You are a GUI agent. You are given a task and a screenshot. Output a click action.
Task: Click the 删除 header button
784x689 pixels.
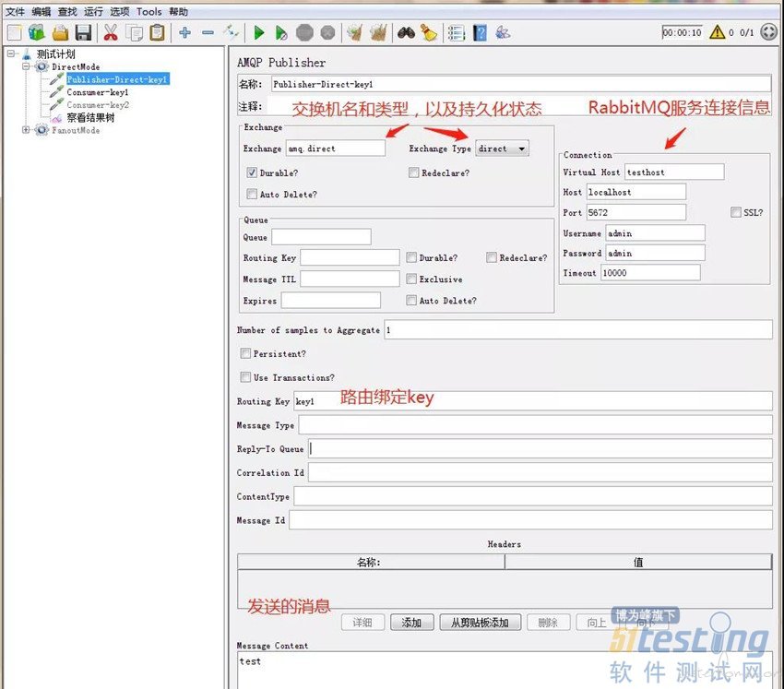pyautogui.click(x=548, y=623)
